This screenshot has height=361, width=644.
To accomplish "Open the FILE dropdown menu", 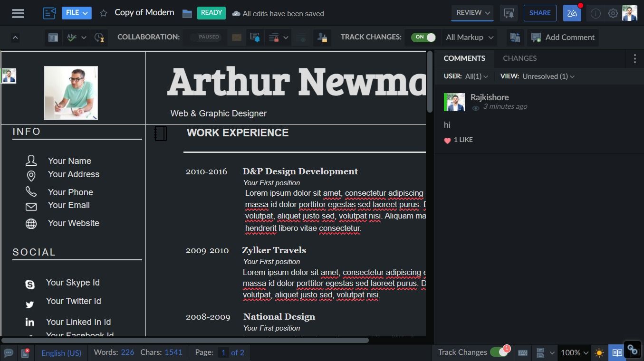I will [x=77, y=13].
